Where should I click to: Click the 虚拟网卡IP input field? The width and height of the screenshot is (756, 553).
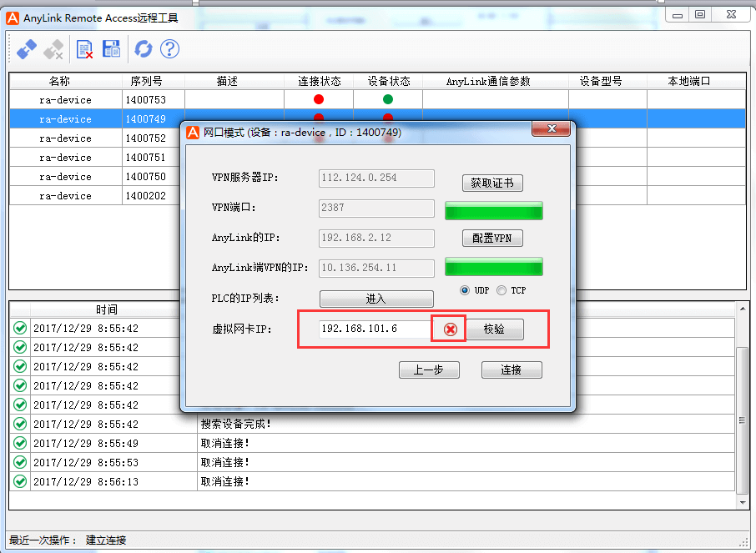[x=374, y=329]
